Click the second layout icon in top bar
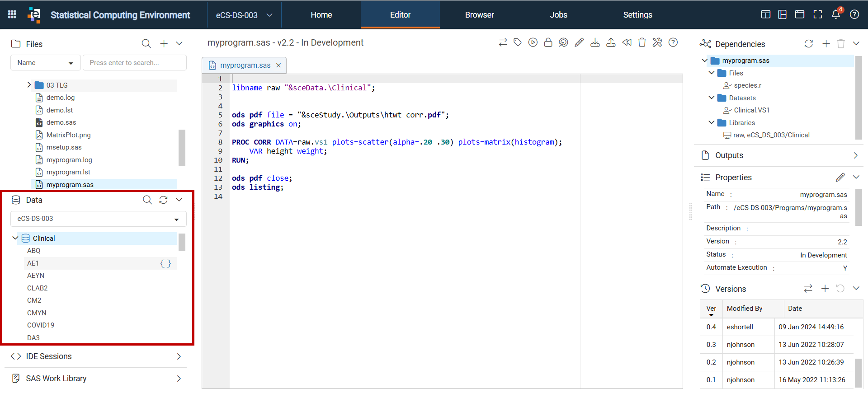Image resolution: width=868 pixels, height=393 pixels. 783,14
